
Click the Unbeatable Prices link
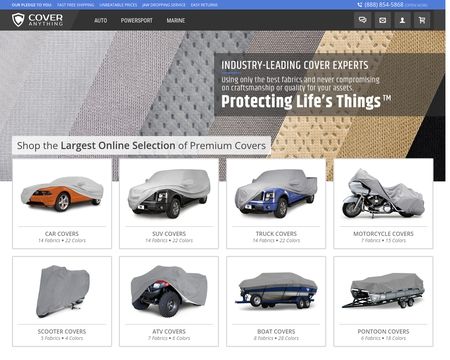(118, 5)
